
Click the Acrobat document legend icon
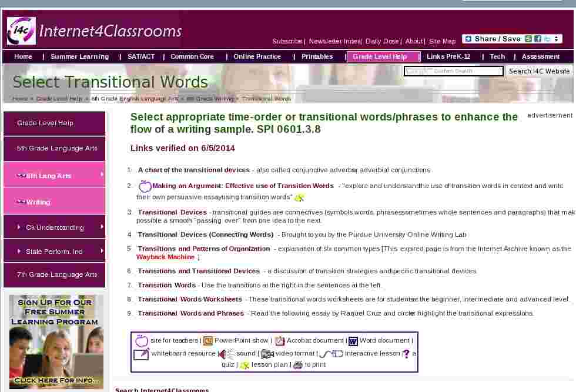coord(280,341)
